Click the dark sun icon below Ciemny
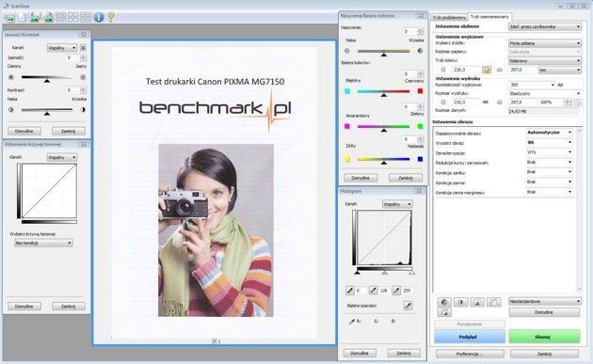 (x=11, y=77)
